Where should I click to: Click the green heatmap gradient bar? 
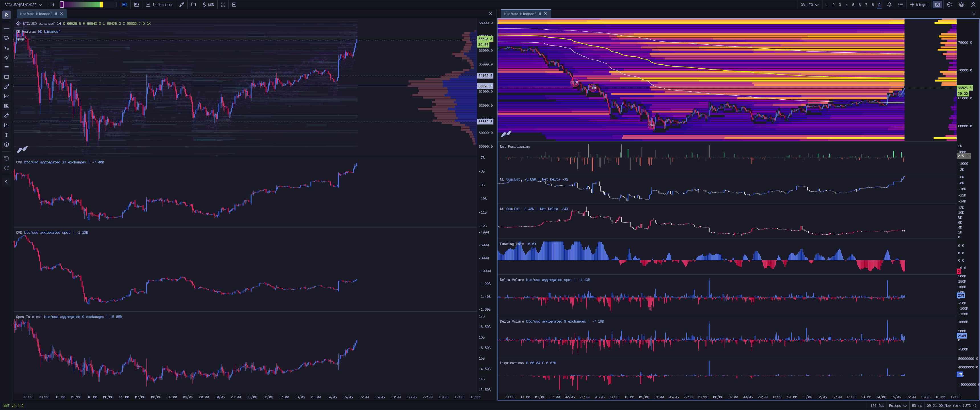coord(82,5)
